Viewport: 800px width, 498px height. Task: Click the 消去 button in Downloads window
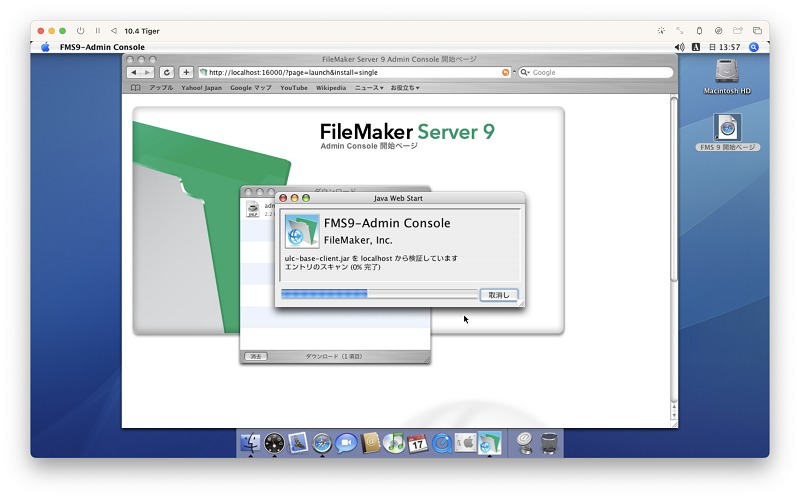point(256,356)
